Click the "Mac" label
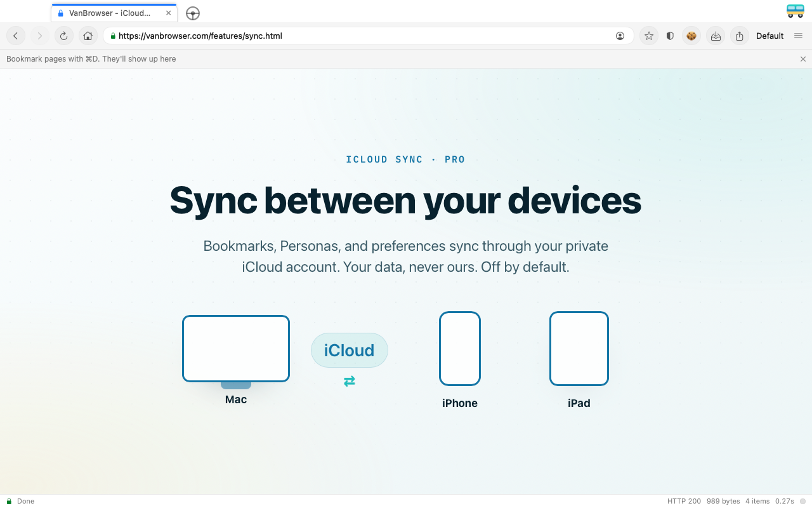812x508 pixels. [236, 399]
